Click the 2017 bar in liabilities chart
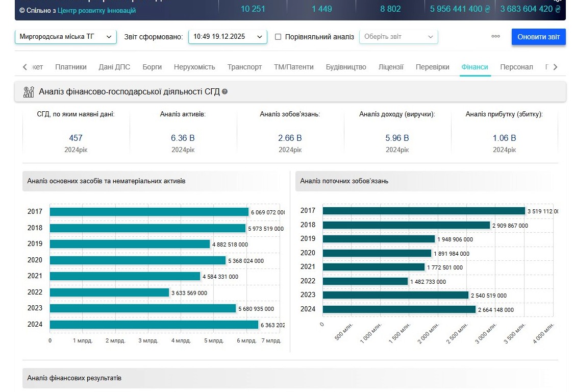The width and height of the screenshot is (574, 392). [x=423, y=211]
